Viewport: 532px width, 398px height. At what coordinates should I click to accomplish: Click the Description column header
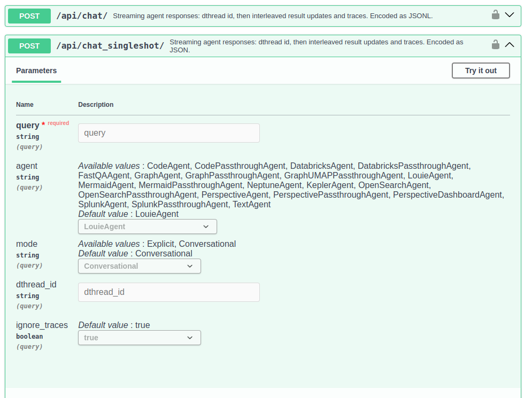[x=96, y=104]
